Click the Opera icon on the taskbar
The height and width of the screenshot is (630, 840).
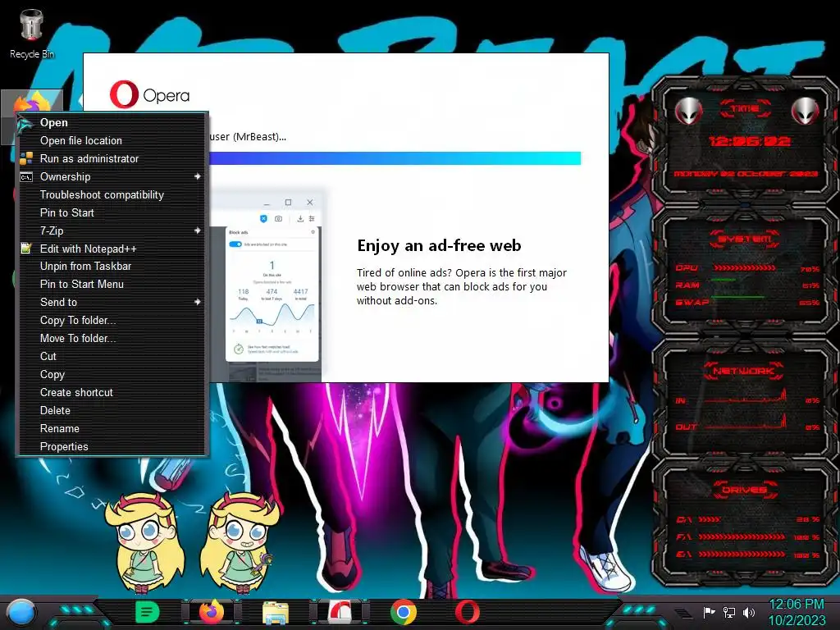(467, 612)
